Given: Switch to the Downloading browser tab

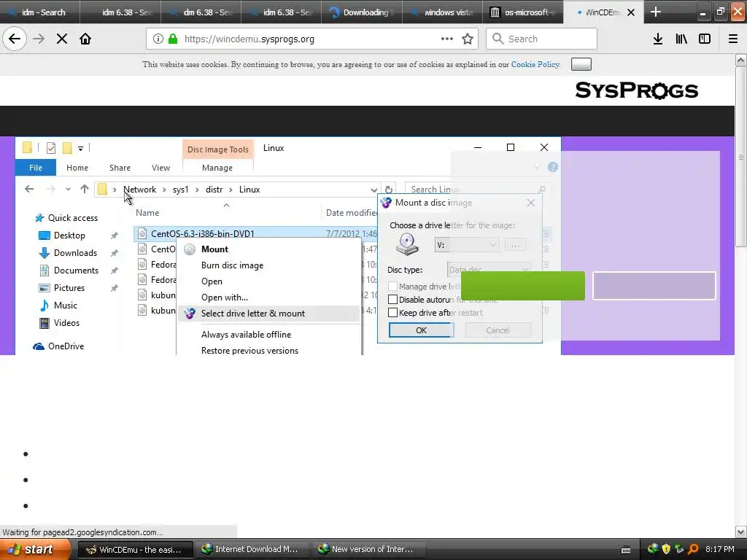Looking at the screenshot, I should pyautogui.click(x=362, y=12).
